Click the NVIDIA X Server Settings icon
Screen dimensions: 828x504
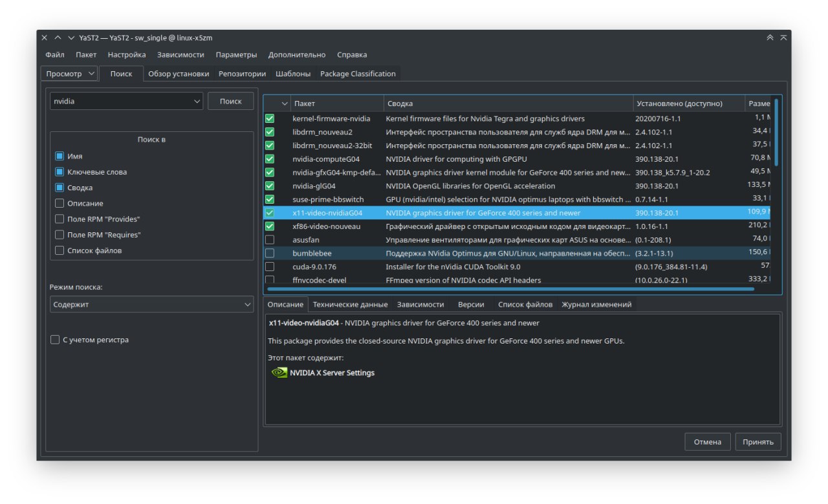click(x=279, y=373)
